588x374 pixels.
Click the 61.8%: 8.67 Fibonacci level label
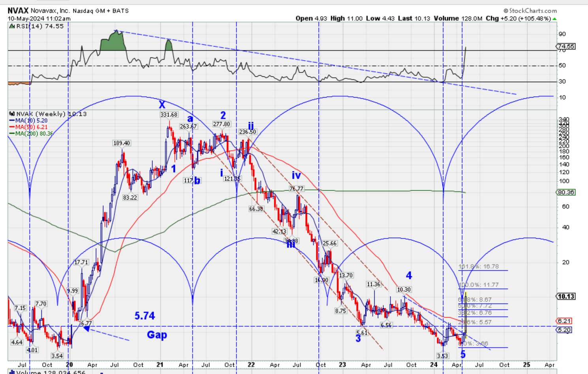[475, 300]
